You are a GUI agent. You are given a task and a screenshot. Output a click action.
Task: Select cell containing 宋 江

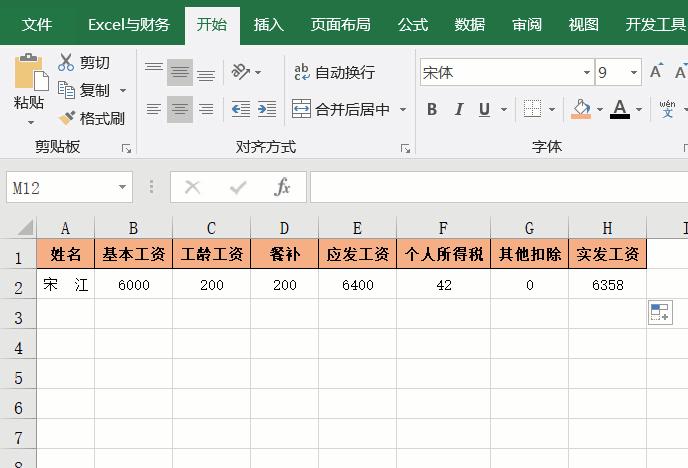coord(65,285)
